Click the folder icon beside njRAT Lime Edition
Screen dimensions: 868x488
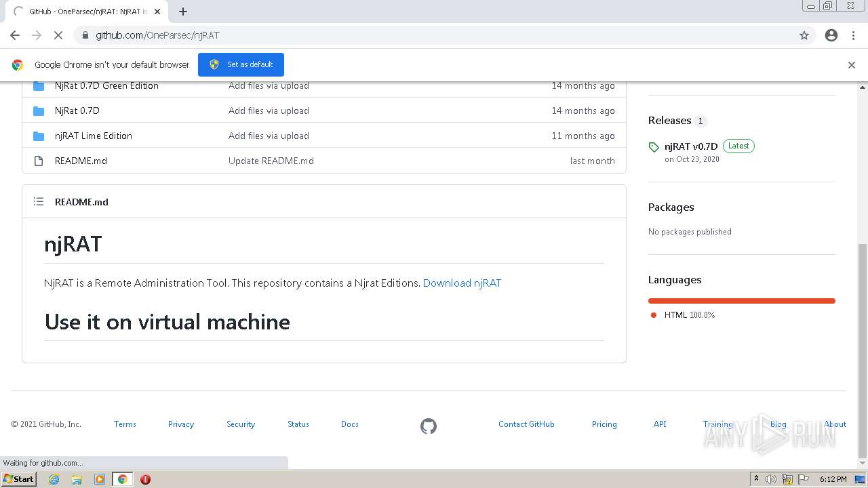click(39, 136)
